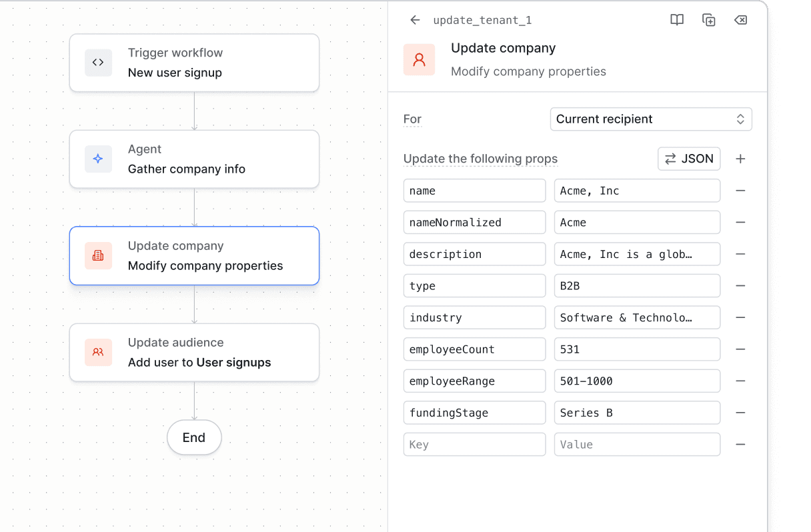Viewport: 811px width, 532px height.
Task: Remove the fundingStage property row
Action: pyautogui.click(x=740, y=413)
